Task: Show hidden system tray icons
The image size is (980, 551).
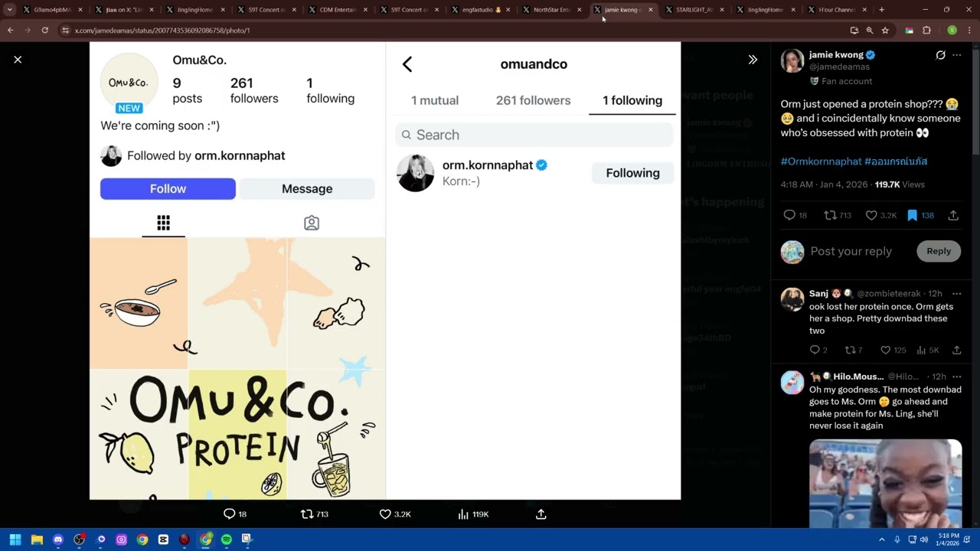Action: pyautogui.click(x=881, y=540)
